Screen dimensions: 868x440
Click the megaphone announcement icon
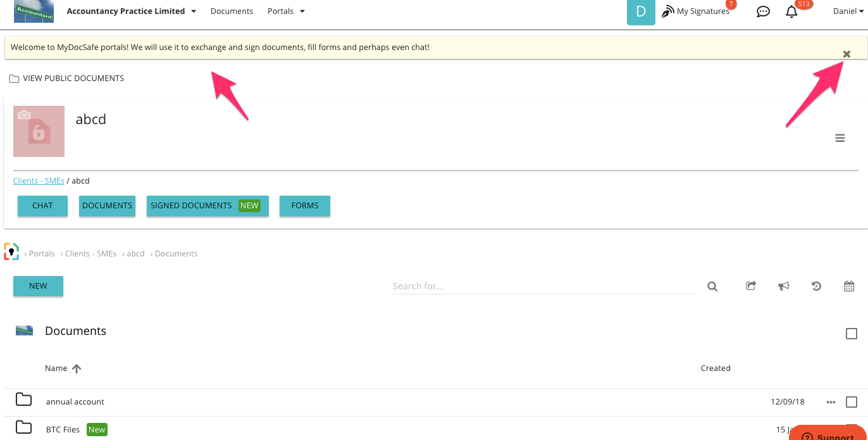pyautogui.click(x=784, y=286)
